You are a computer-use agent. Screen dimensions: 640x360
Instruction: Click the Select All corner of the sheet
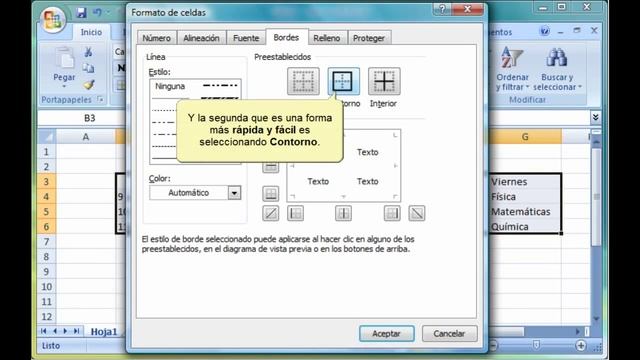click(47, 137)
